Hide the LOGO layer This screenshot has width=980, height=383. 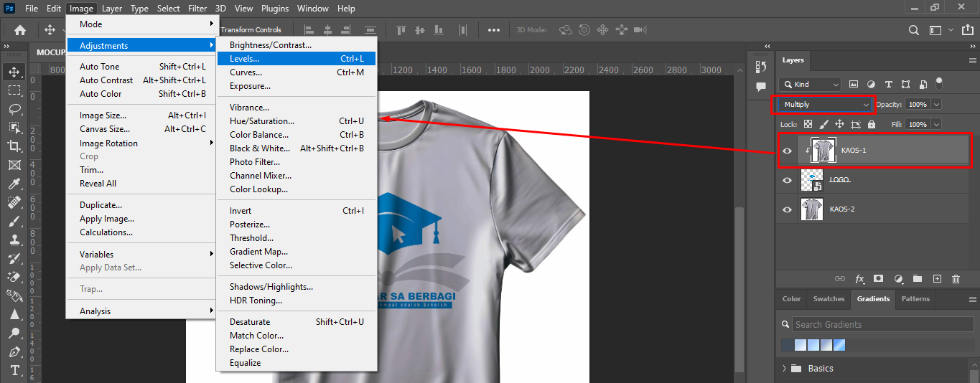coord(787,180)
